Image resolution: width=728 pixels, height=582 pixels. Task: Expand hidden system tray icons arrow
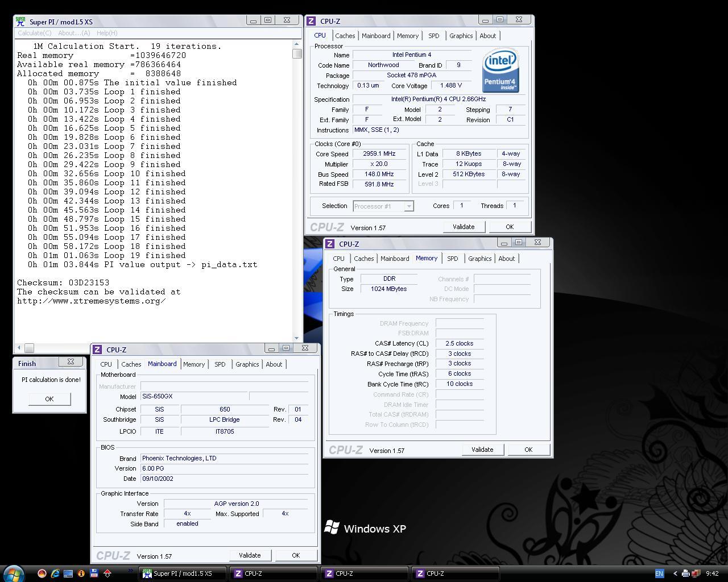coord(675,573)
